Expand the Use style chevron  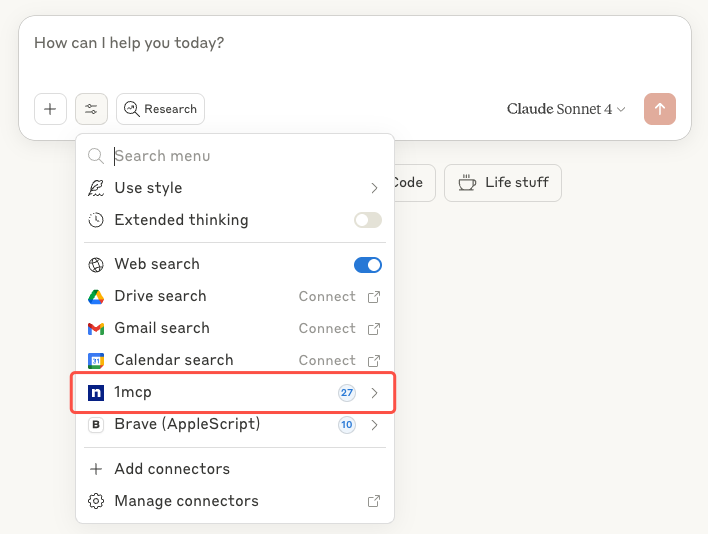click(x=374, y=188)
